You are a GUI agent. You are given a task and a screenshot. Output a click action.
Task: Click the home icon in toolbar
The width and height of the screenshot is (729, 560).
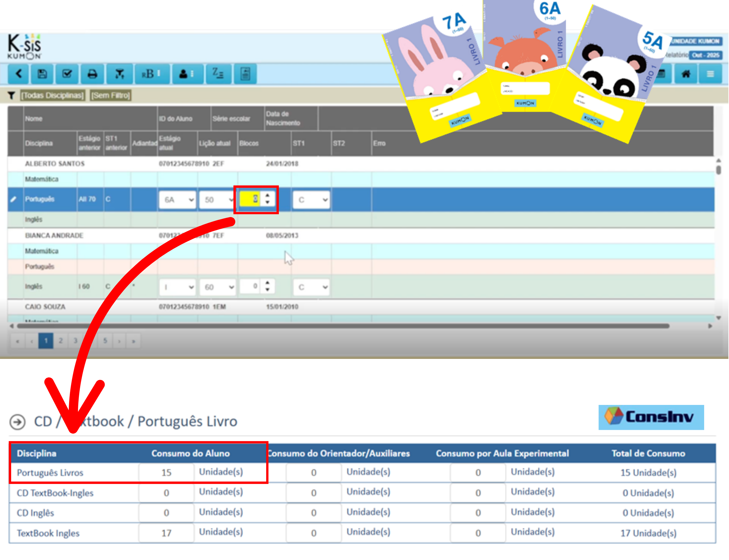[686, 74]
